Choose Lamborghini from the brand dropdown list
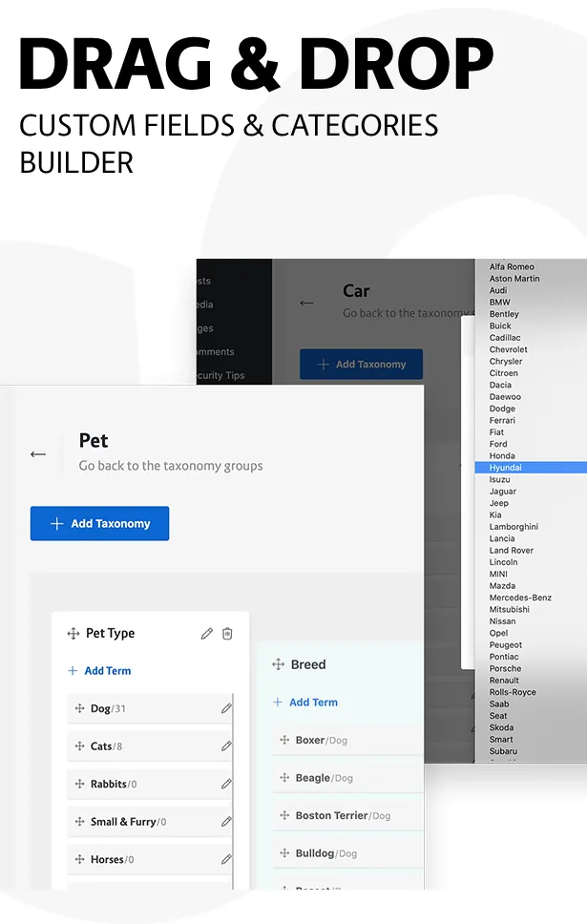 click(x=514, y=527)
